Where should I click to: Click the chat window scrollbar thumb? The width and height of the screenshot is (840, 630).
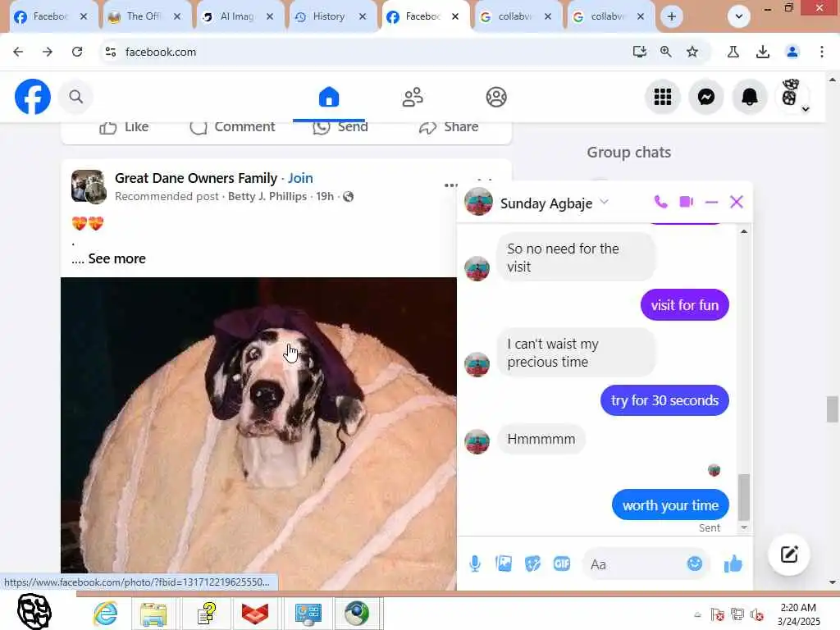click(743, 497)
